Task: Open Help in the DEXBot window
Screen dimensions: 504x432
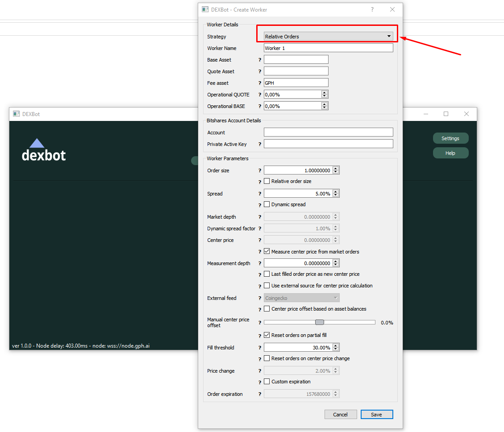Action: click(450, 153)
